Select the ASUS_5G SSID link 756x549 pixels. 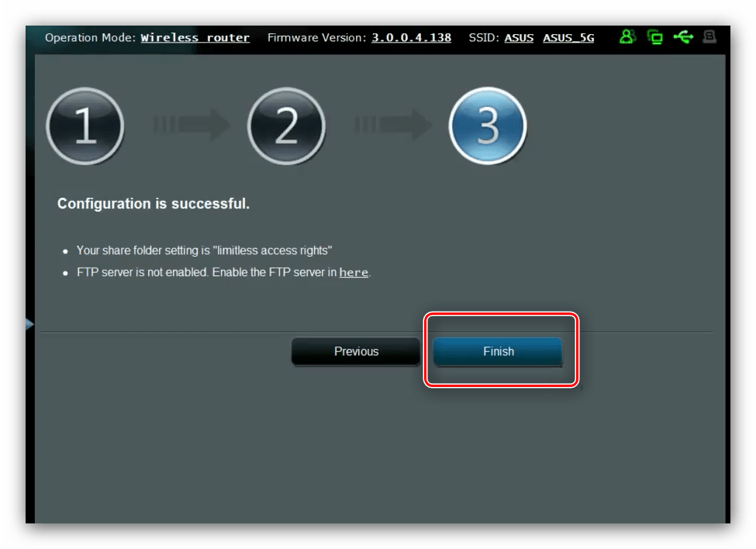pyautogui.click(x=568, y=37)
